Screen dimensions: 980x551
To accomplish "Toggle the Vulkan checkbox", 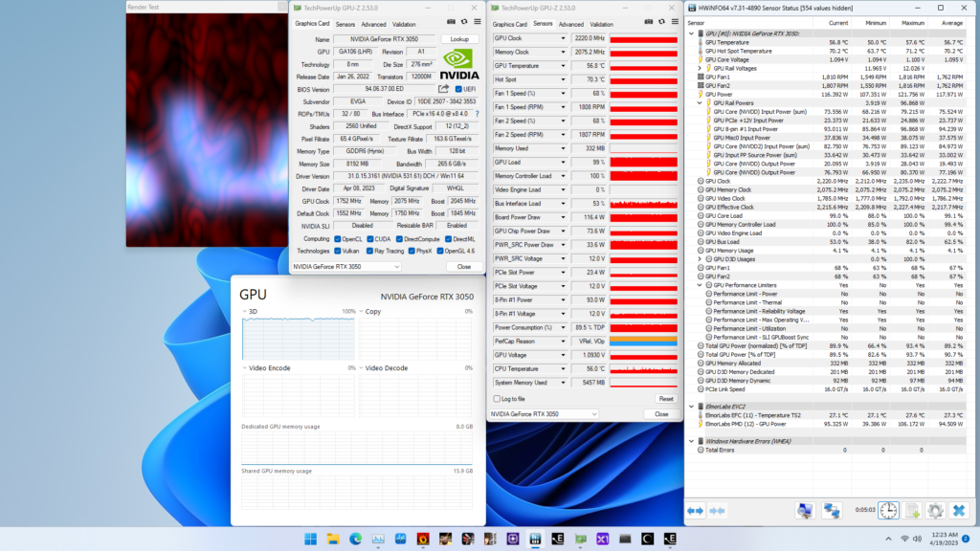I will (x=338, y=252).
